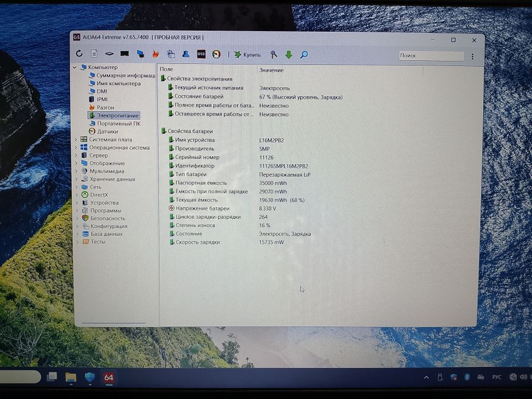Open Windows Security shield on taskbar

click(x=90, y=377)
